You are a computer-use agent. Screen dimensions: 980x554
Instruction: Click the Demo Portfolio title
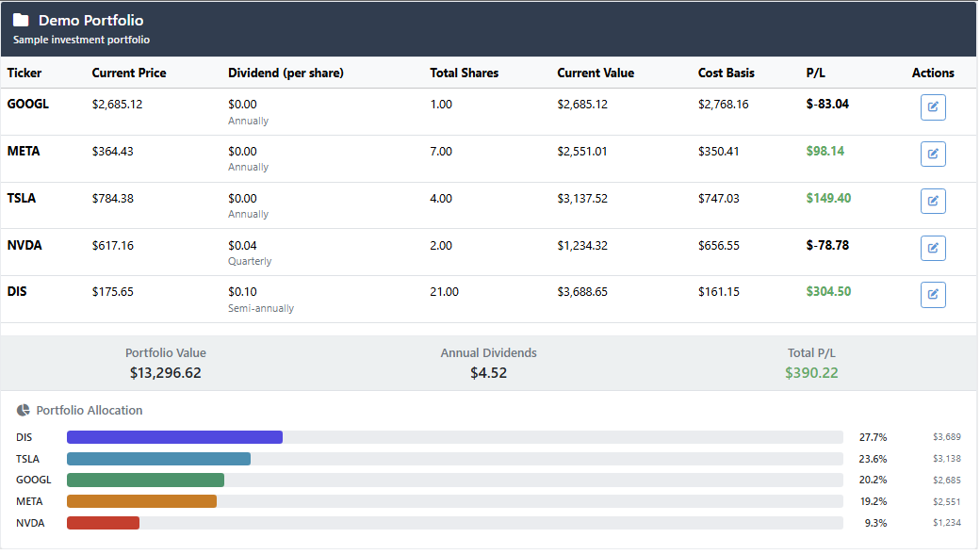click(x=90, y=20)
